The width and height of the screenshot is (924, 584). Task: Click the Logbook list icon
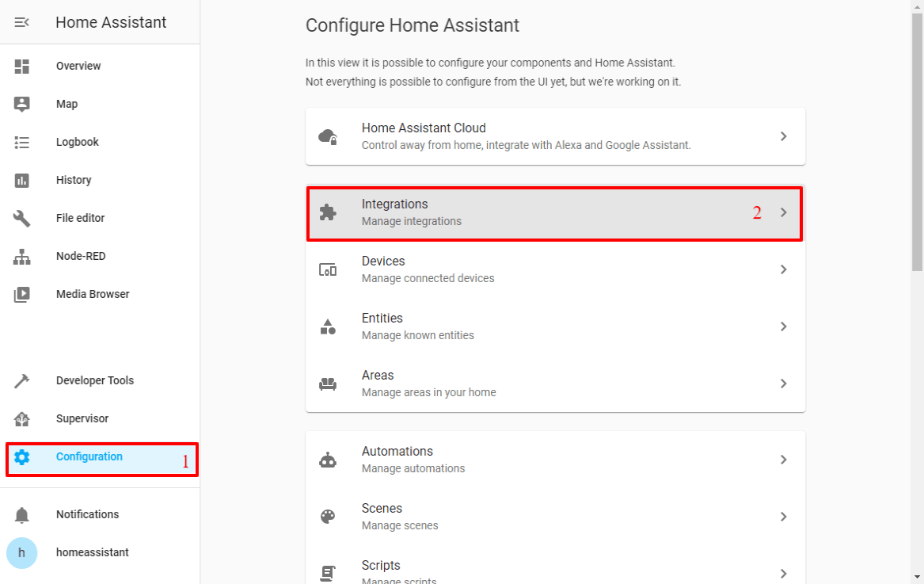(22, 143)
